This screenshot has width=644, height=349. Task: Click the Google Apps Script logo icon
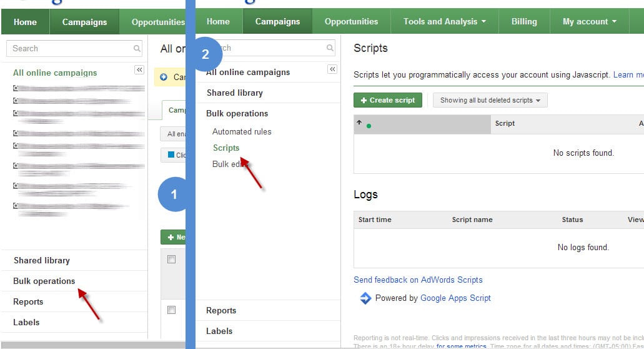(x=365, y=298)
